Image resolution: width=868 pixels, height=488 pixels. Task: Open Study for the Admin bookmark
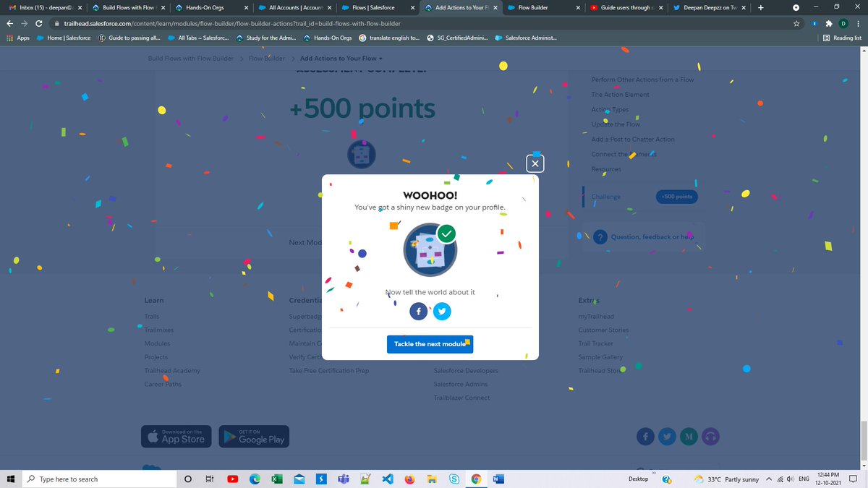point(266,38)
